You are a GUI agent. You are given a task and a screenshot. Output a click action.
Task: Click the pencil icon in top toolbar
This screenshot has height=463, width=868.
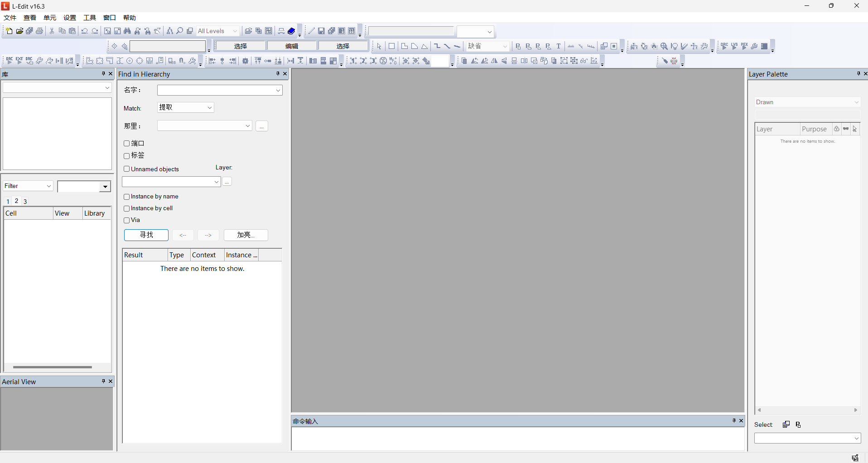click(311, 31)
